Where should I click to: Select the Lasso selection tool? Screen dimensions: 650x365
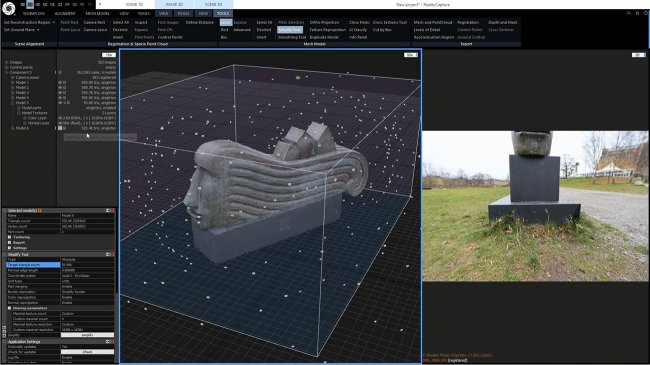(x=226, y=22)
